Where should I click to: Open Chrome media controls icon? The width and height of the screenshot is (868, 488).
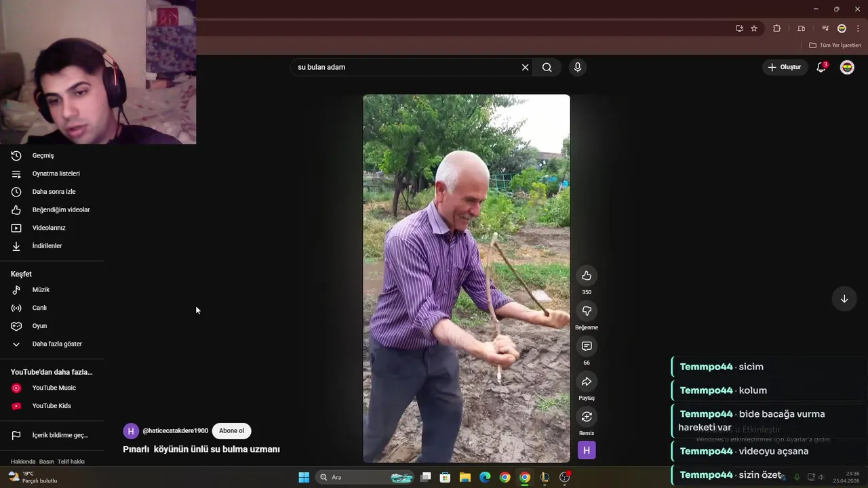click(x=825, y=28)
